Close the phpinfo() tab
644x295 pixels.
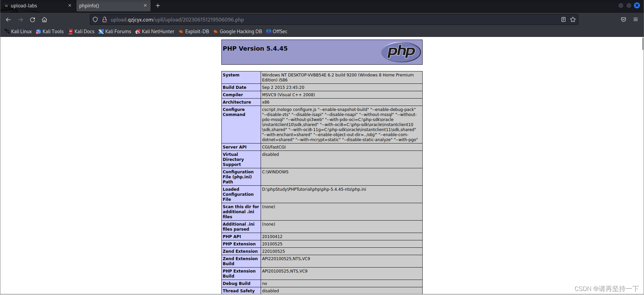pos(145,6)
